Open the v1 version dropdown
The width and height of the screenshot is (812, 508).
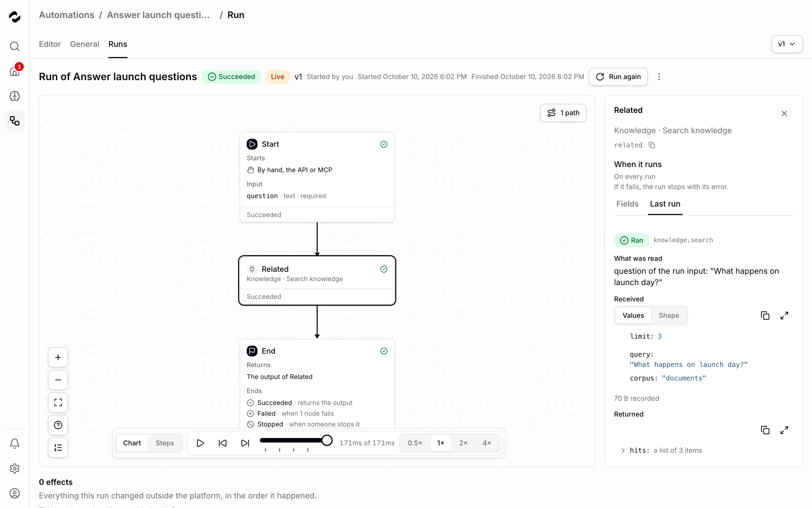[787, 44]
